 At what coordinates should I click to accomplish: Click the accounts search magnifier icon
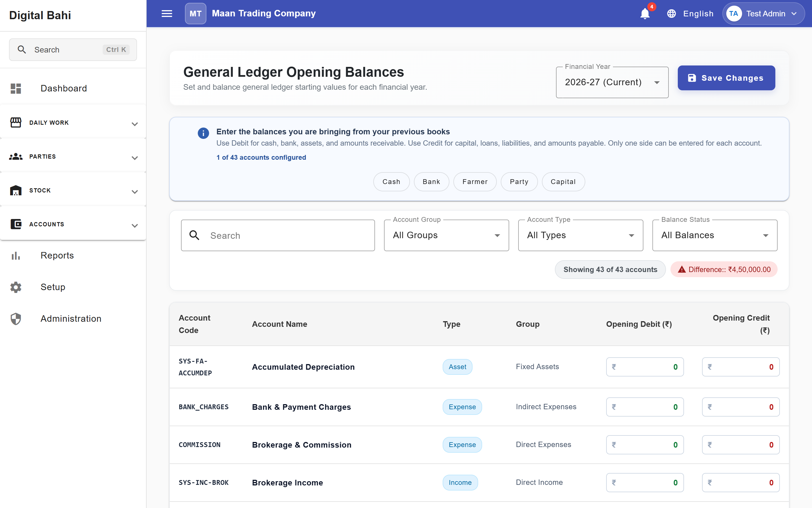pyautogui.click(x=195, y=235)
